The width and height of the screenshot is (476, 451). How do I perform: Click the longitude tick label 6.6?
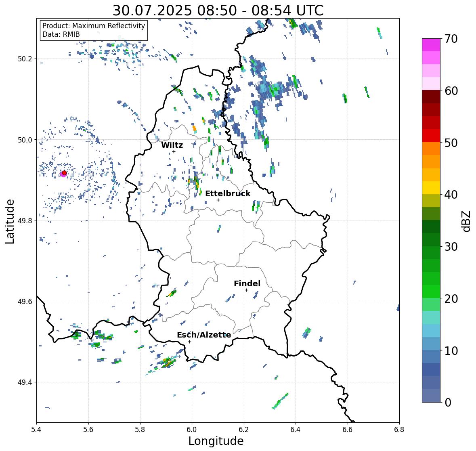coord(348,430)
